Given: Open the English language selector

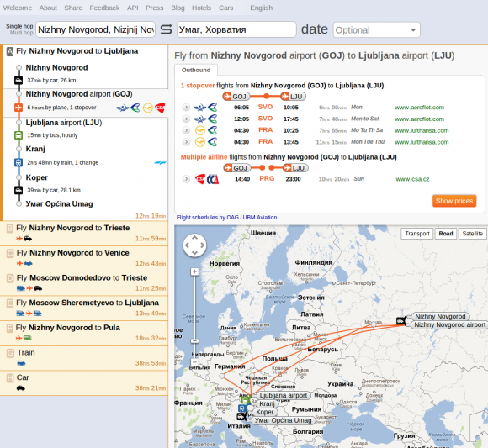Looking at the screenshot, I should [262, 8].
